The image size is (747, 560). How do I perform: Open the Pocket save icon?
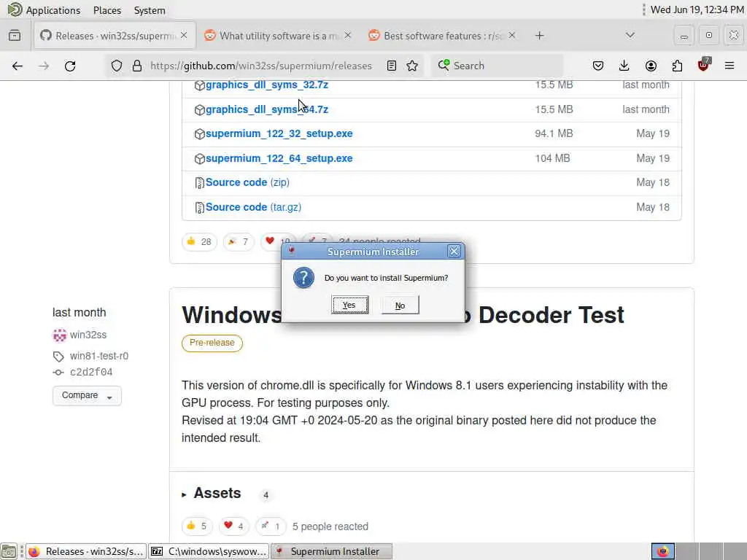(x=598, y=66)
